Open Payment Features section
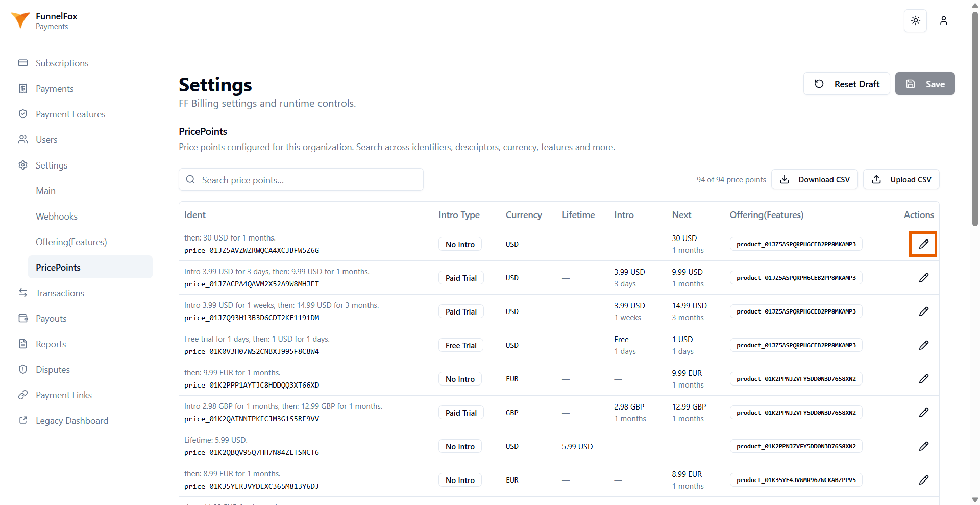The height and width of the screenshot is (505, 980). (x=70, y=114)
